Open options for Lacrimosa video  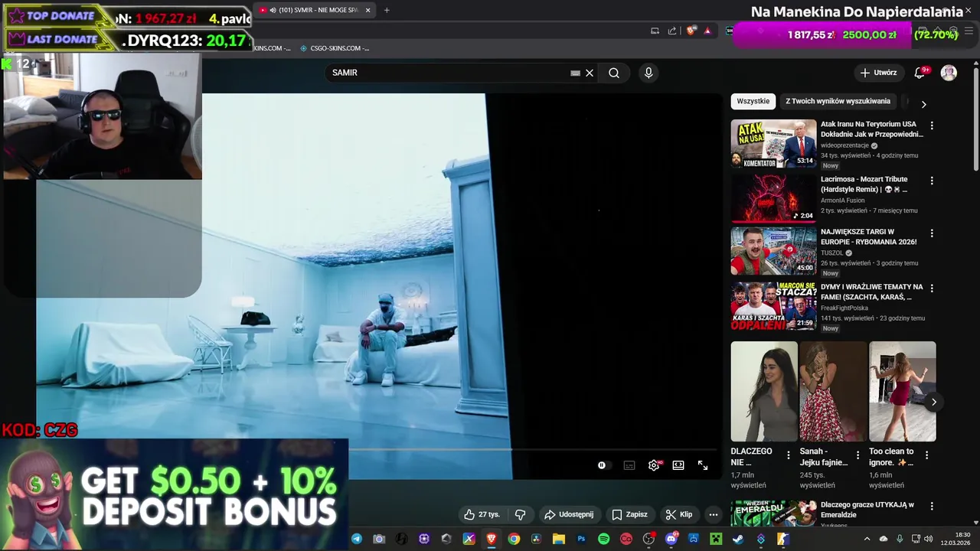[932, 181]
